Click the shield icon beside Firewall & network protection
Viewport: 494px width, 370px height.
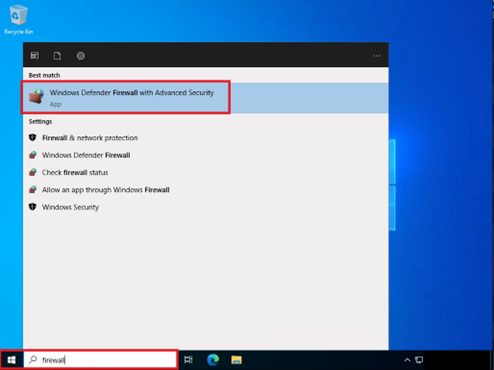pos(32,137)
